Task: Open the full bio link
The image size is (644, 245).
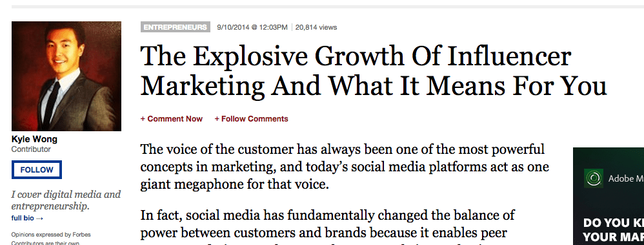Action: [x=27, y=218]
